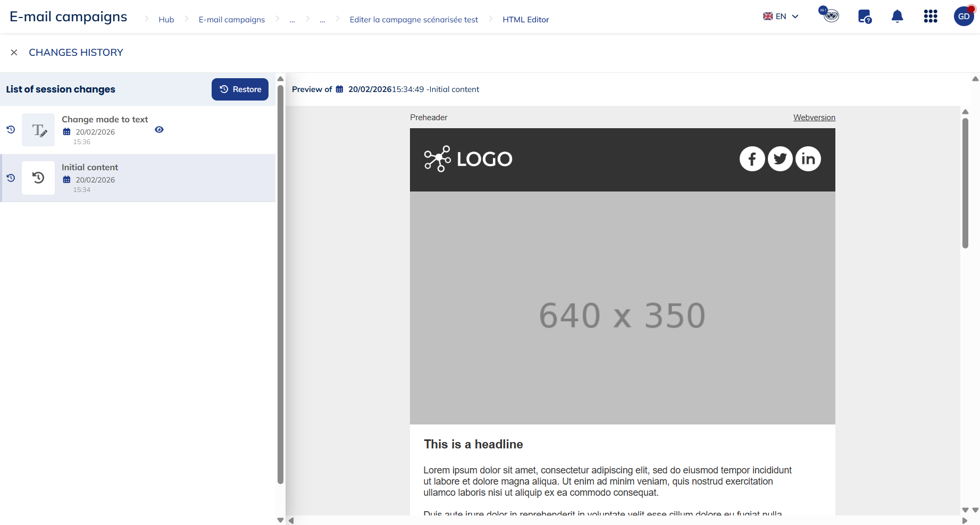Click the Restore button
The image size is (980, 525).
pyautogui.click(x=240, y=89)
